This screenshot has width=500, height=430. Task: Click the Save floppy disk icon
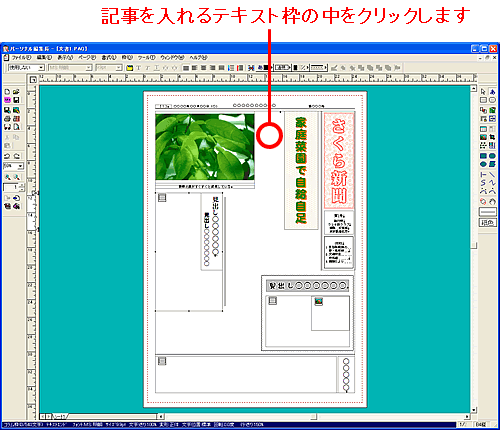pyautogui.click(x=16, y=100)
